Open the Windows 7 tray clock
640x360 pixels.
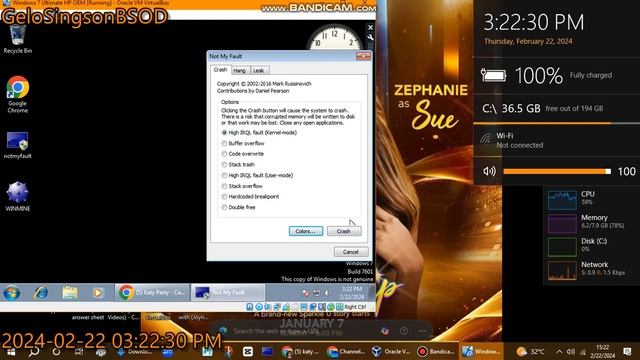point(351,293)
